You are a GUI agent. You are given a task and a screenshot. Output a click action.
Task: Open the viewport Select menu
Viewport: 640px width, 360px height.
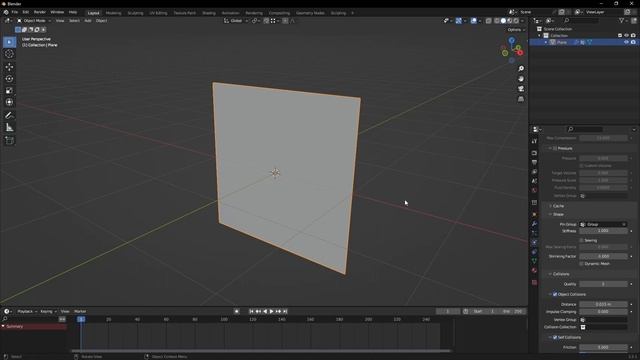[74, 21]
